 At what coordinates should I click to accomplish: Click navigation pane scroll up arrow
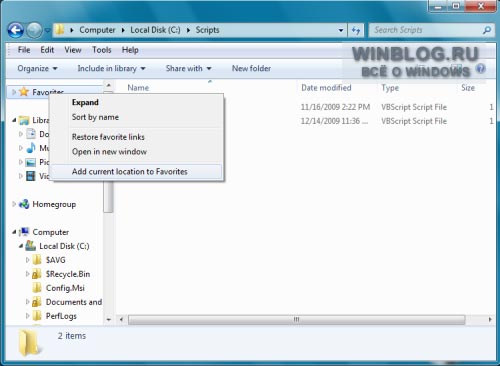[108, 86]
